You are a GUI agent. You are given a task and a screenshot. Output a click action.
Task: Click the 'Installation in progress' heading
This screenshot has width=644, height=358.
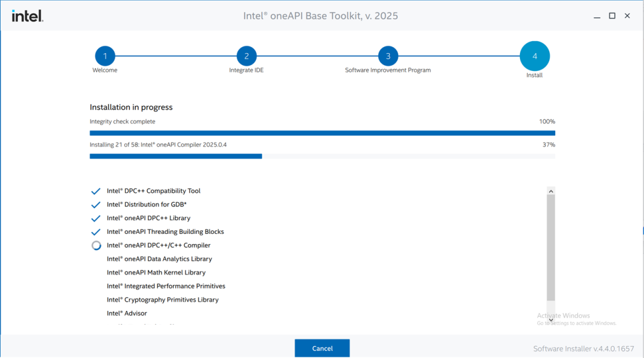pos(131,107)
